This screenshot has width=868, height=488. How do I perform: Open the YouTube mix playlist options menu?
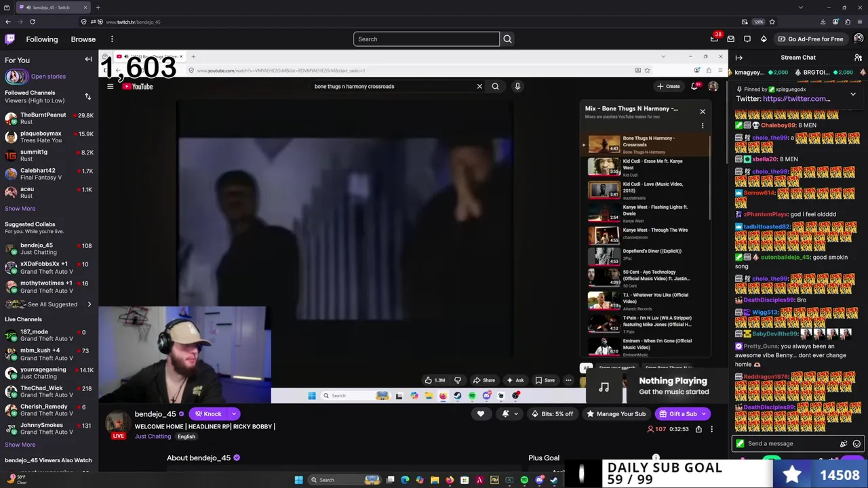click(703, 126)
